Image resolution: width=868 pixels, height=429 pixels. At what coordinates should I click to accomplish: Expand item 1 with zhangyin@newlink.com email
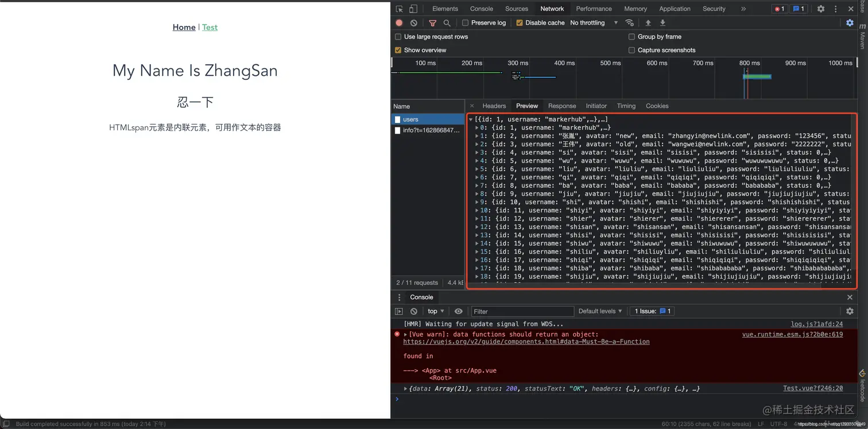[x=476, y=136]
